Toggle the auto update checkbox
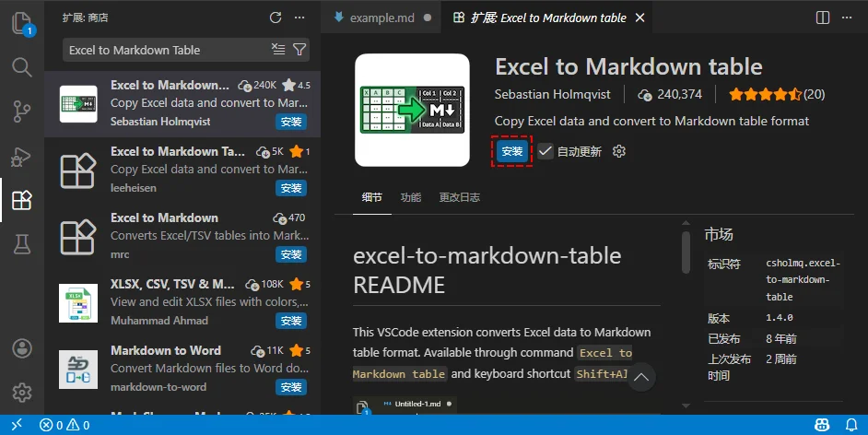 [545, 151]
